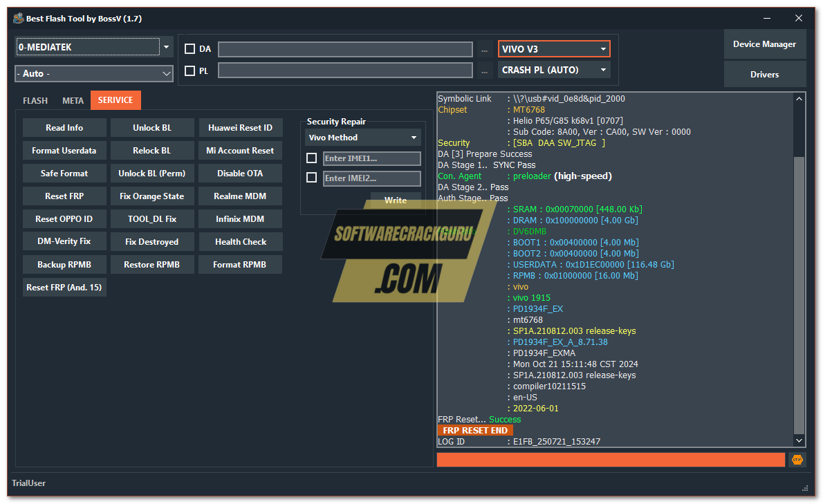The height and width of the screenshot is (504, 823).
Task: Click Format Userdata
Action: [64, 151]
